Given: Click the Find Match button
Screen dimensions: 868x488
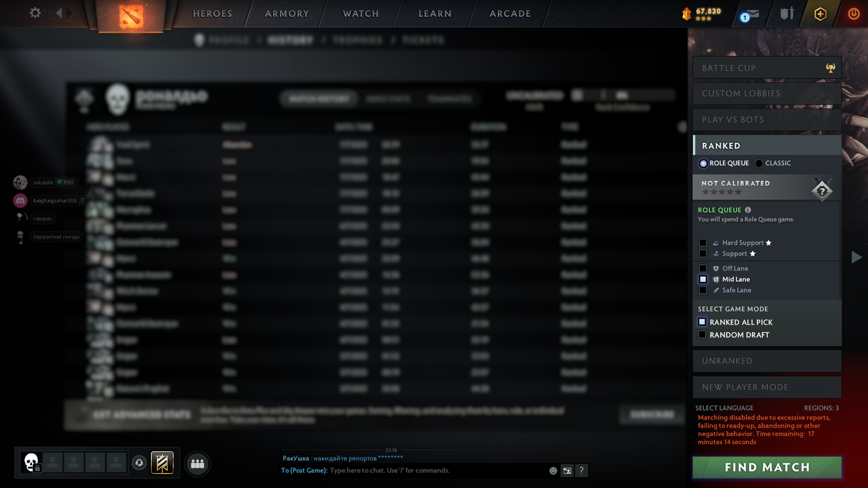Looking at the screenshot, I should [767, 467].
